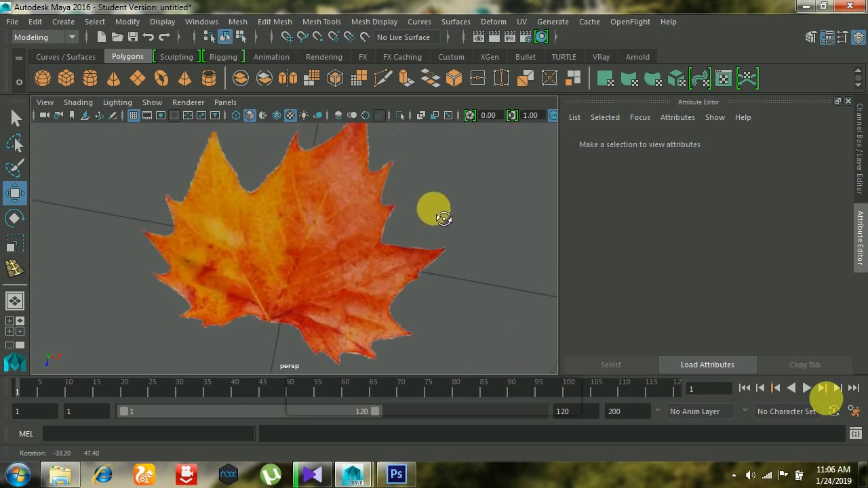Image resolution: width=868 pixels, height=488 pixels.
Task: Toggle wireframe shading in viewport
Action: pos(236,115)
